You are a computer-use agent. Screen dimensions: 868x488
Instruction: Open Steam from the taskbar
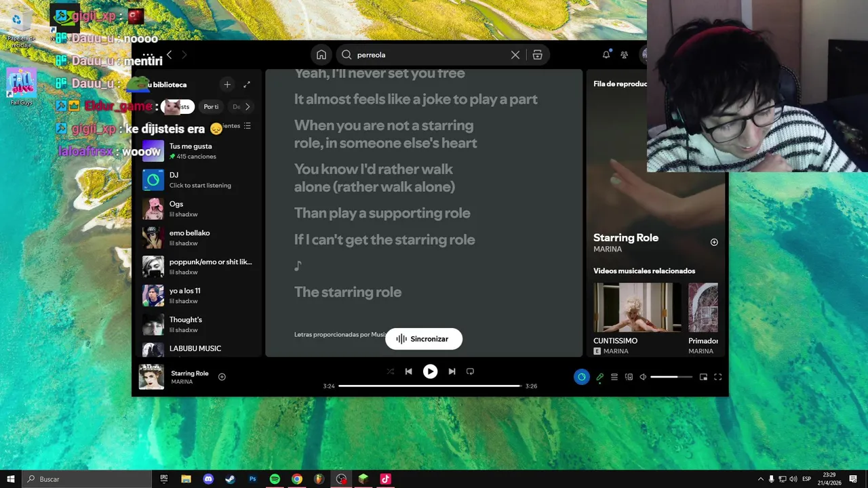pos(230,479)
